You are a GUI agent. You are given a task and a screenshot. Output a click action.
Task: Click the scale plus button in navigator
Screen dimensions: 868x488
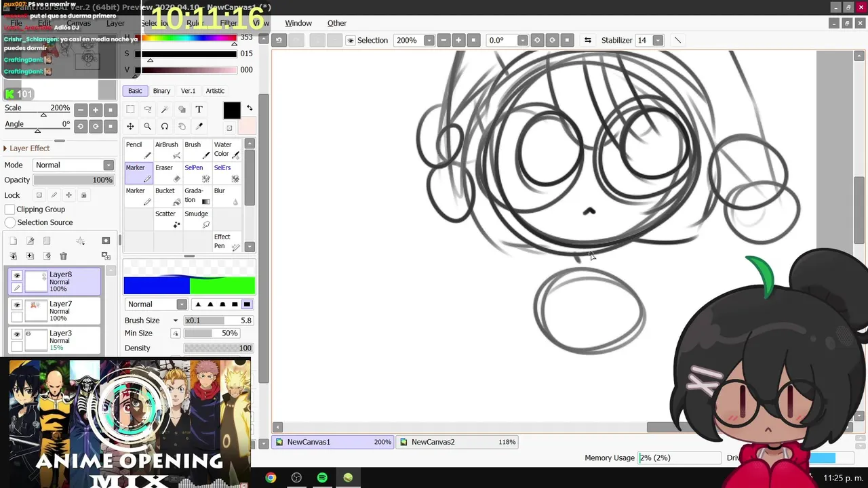pos(96,110)
